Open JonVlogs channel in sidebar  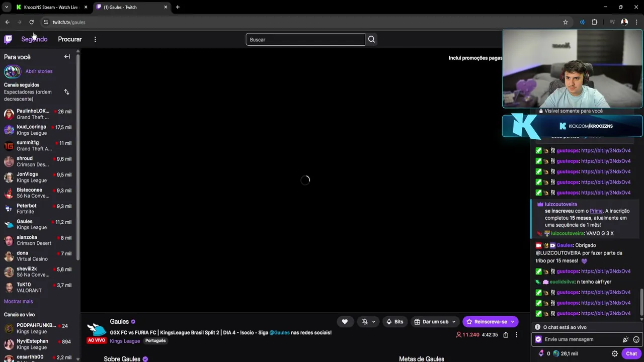[x=39, y=177]
